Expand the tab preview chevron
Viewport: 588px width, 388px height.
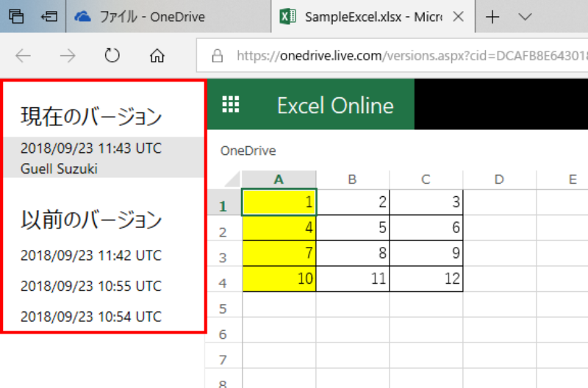coord(525,17)
